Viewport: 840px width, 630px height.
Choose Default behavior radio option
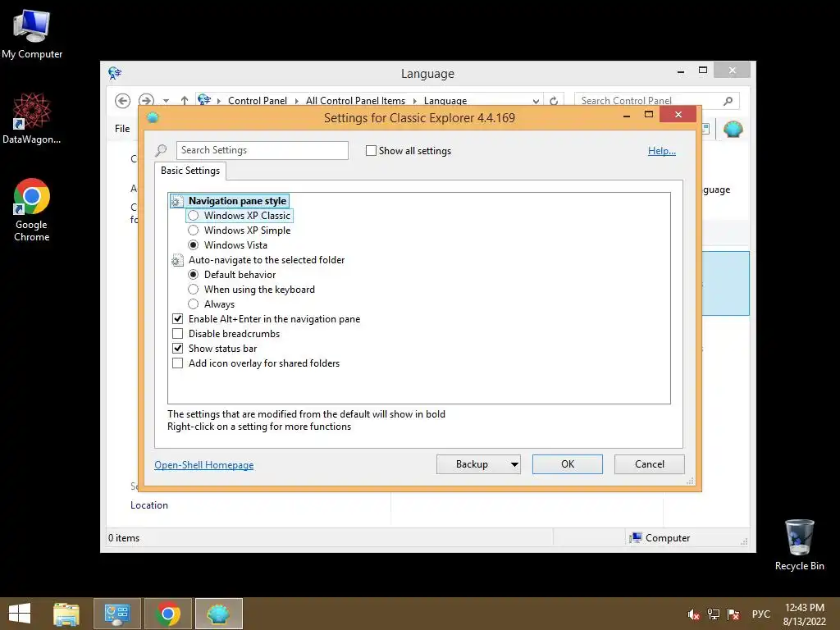click(194, 274)
